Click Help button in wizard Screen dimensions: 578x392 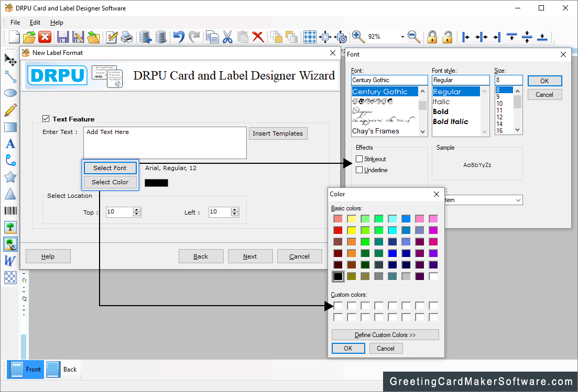[48, 256]
